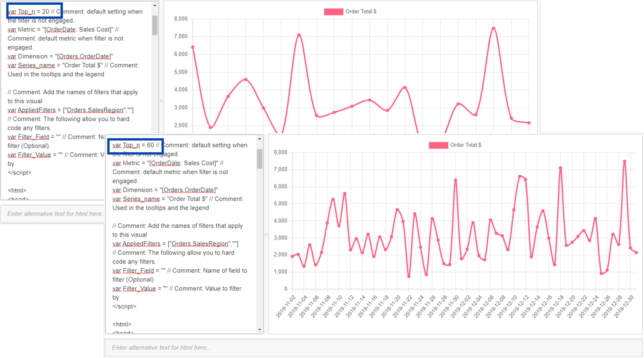The height and width of the screenshot is (358, 644).
Task: Select the highlighted var Top_n = 60 line
Action: click(136, 145)
